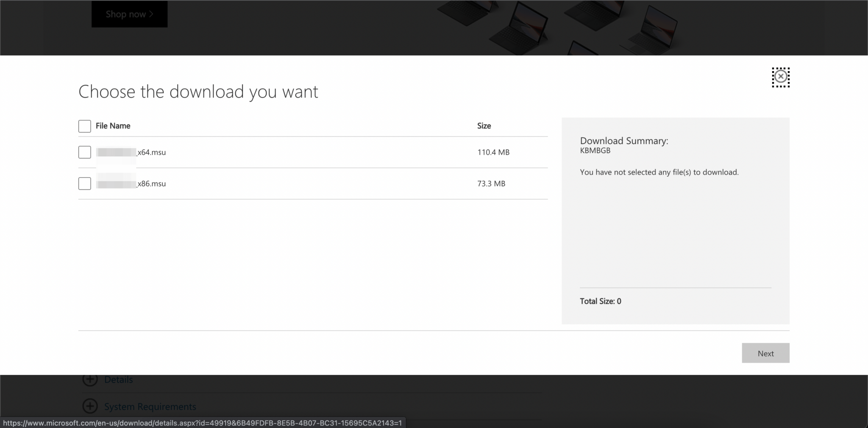Screen dimensions: 868x428
Task: Click the dotted X icon to close dialog
Action: click(x=781, y=77)
